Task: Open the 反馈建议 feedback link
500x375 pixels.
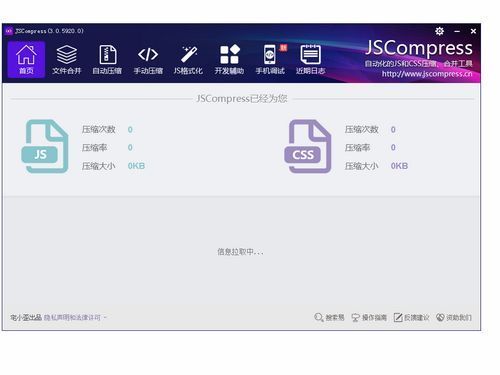Action: point(411,318)
